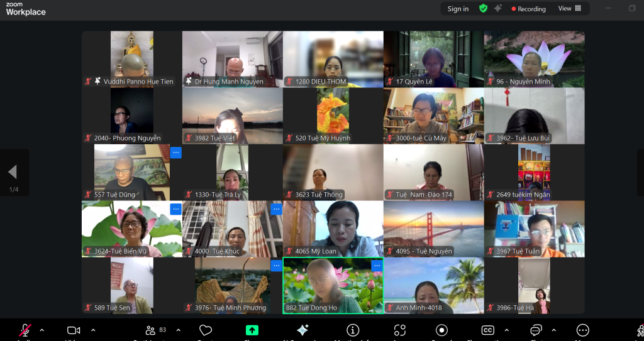
Task: Click the Sign in button
Action: click(458, 9)
